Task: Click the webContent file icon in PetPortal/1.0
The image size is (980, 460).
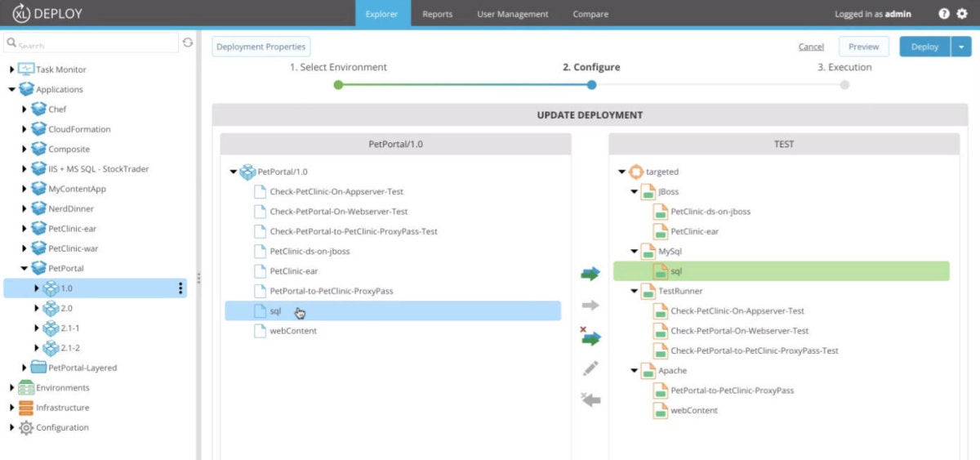Action: pos(260,331)
